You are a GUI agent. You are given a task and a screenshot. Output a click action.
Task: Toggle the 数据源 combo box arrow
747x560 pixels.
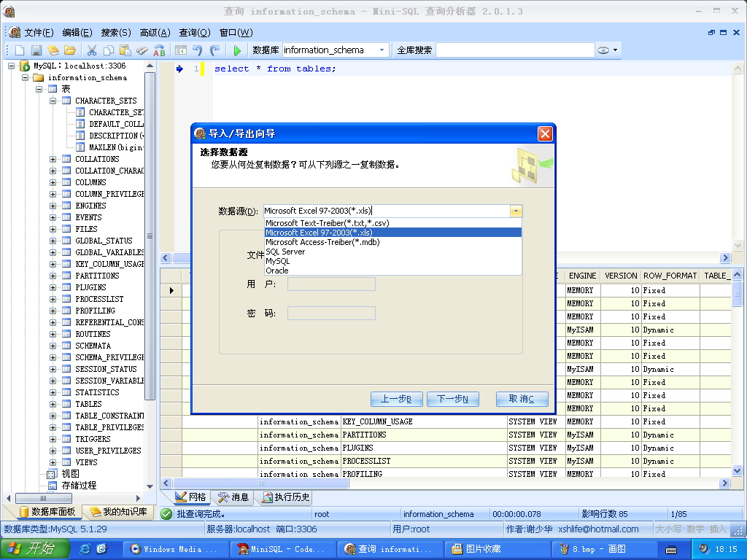click(516, 211)
